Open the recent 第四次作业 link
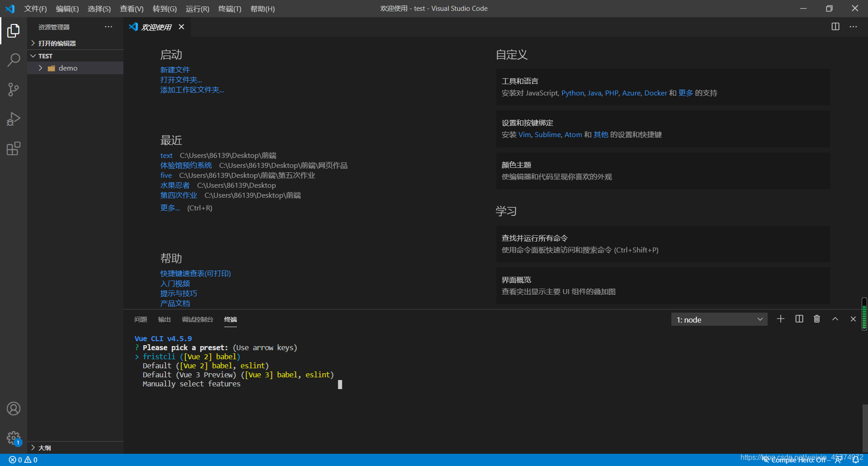The image size is (868, 466). [x=179, y=195]
